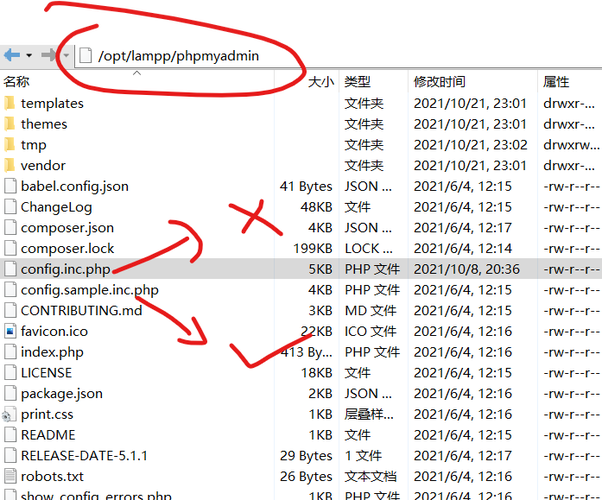The image size is (602, 500).
Task: Click the 29 Bytes size cell
Action: [x=306, y=456]
